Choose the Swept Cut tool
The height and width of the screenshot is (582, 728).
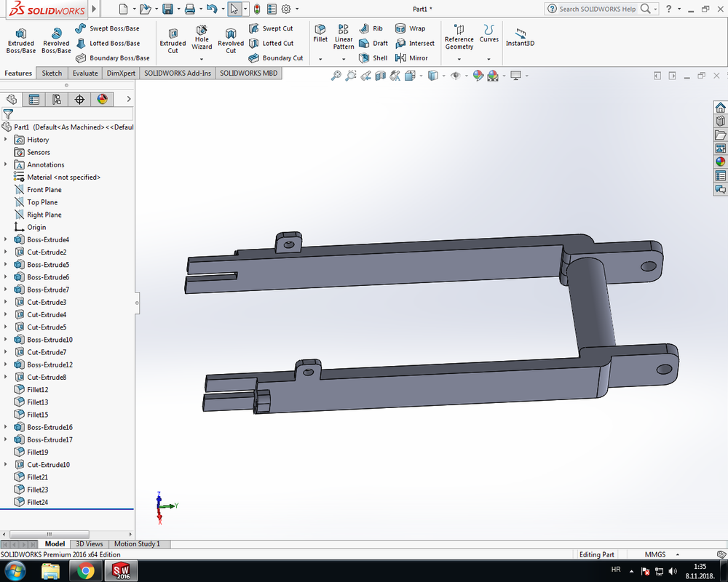pyautogui.click(x=271, y=28)
